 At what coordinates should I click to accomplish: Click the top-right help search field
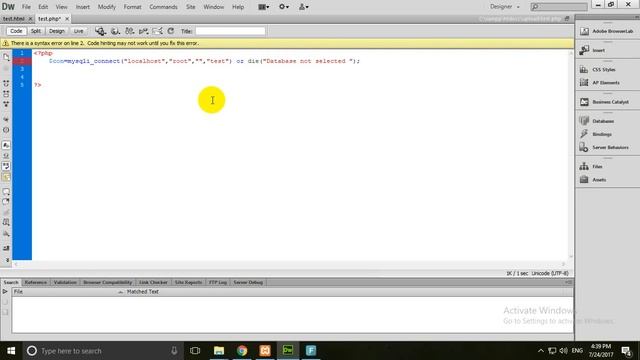point(559,7)
